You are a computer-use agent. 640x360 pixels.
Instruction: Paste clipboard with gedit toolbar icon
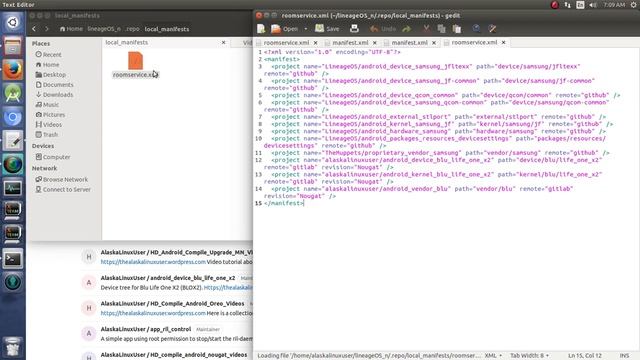click(x=457, y=29)
